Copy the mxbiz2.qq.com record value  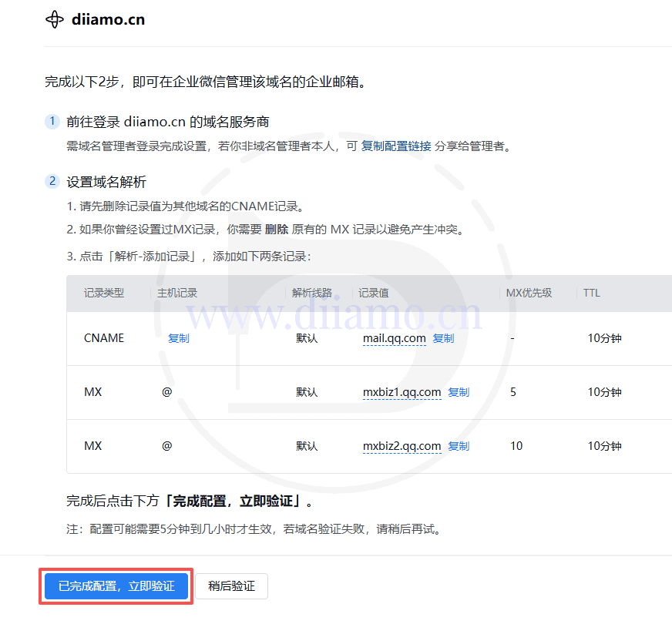(459, 446)
